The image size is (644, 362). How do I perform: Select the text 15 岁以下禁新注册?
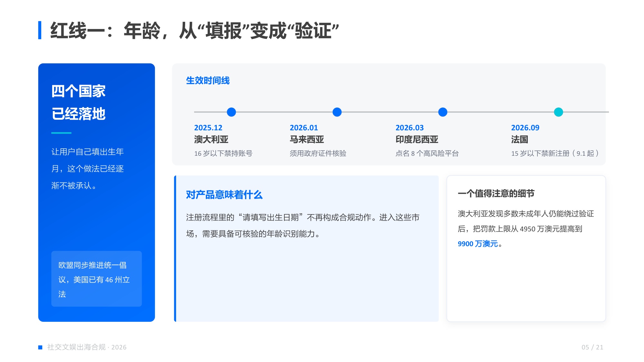[540, 153]
